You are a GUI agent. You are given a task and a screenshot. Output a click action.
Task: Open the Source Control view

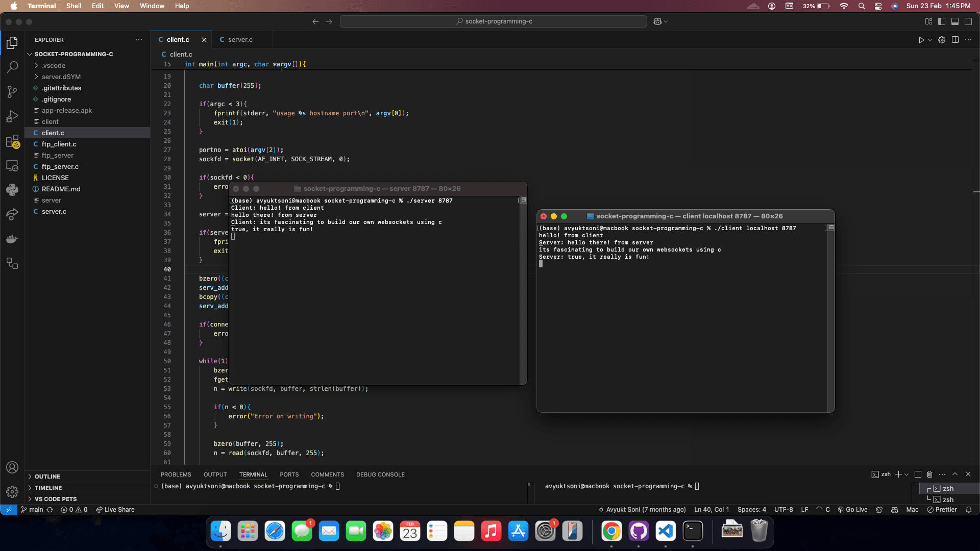[x=12, y=92]
